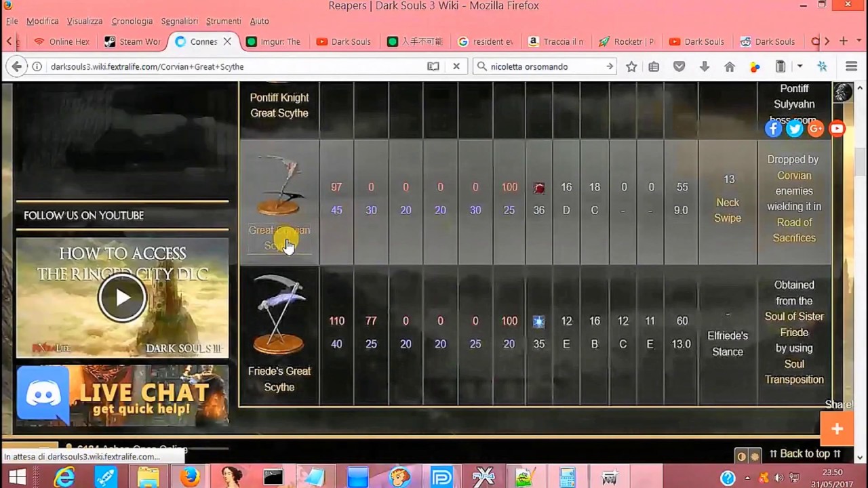This screenshot has height=488, width=868.
Task: Switch to the Traccia il n Amazon tab
Action: click(x=555, y=41)
